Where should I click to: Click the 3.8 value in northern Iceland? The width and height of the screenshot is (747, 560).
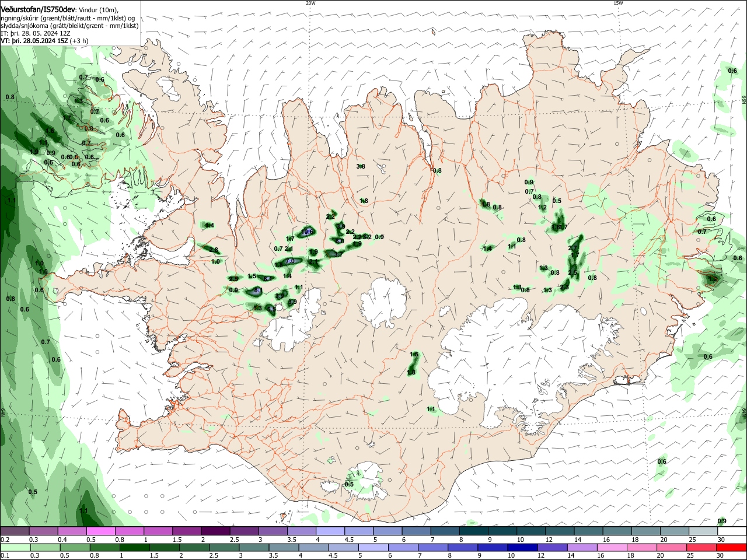coord(361,166)
